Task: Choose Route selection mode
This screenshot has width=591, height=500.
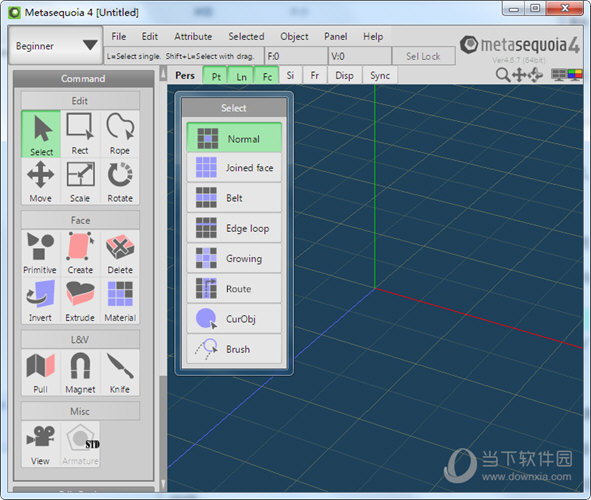Action: pos(234,289)
